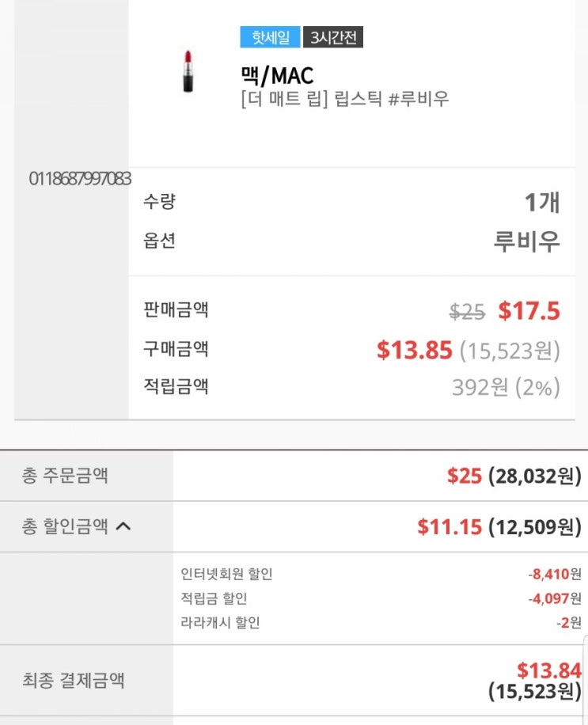Click the 라라캐시 할인 line item
The image size is (588, 725).
coord(220,622)
